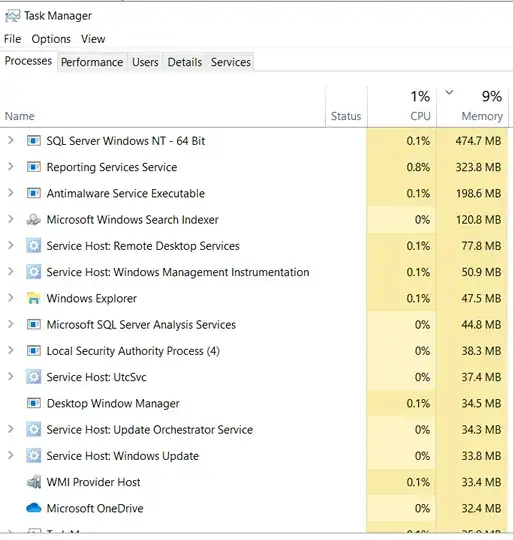The height and width of the screenshot is (540, 513).
Task: Click the Antimalware Service Executable icon
Action: 34,193
